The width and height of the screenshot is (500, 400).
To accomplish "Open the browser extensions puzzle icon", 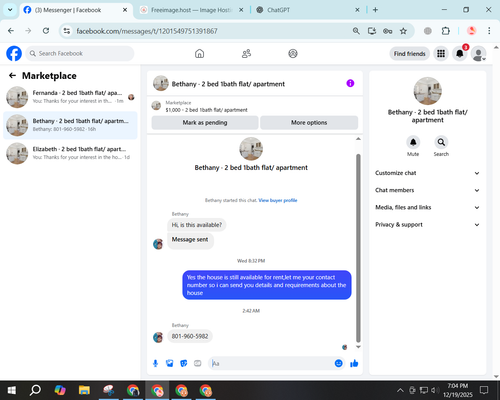I will click(446, 31).
